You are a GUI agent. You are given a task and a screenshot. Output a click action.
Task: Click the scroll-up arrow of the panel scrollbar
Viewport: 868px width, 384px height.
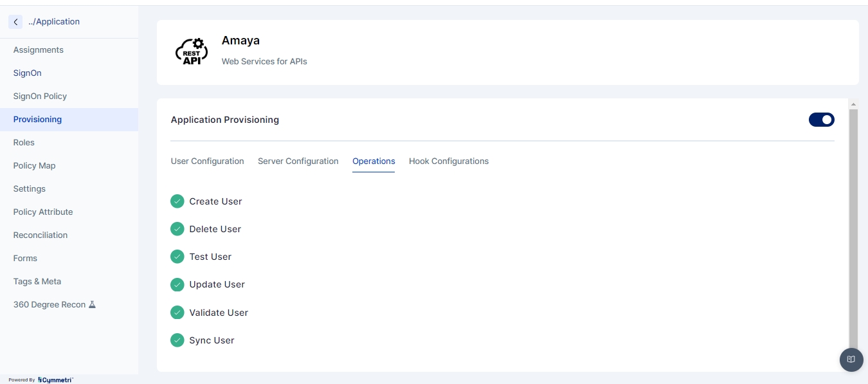click(853, 104)
